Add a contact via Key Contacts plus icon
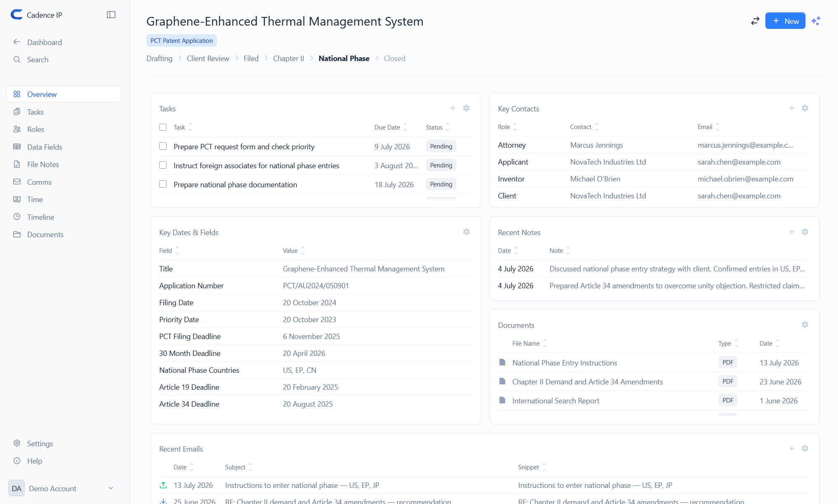This screenshot has height=504, width=838. 792,108
